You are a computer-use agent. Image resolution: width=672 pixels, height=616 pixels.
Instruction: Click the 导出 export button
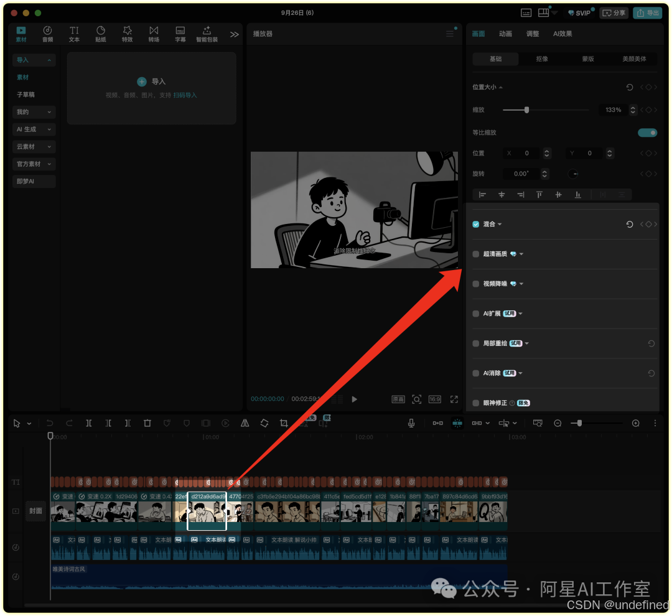648,13
